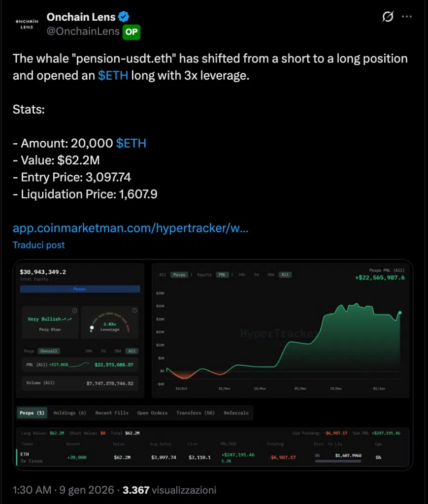
Task: Click the info icon on Perp Bias card
Action: coord(74,310)
